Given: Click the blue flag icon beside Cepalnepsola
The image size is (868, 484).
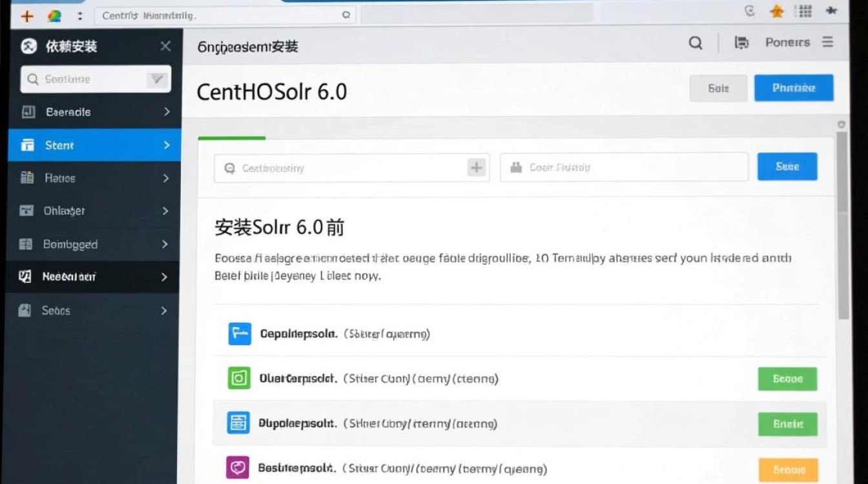Looking at the screenshot, I should coord(239,334).
